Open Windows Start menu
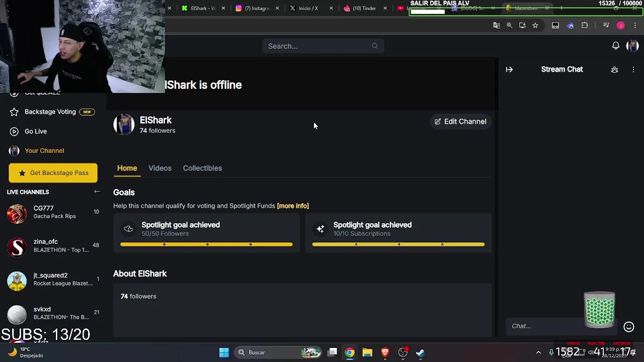 pos(224,352)
